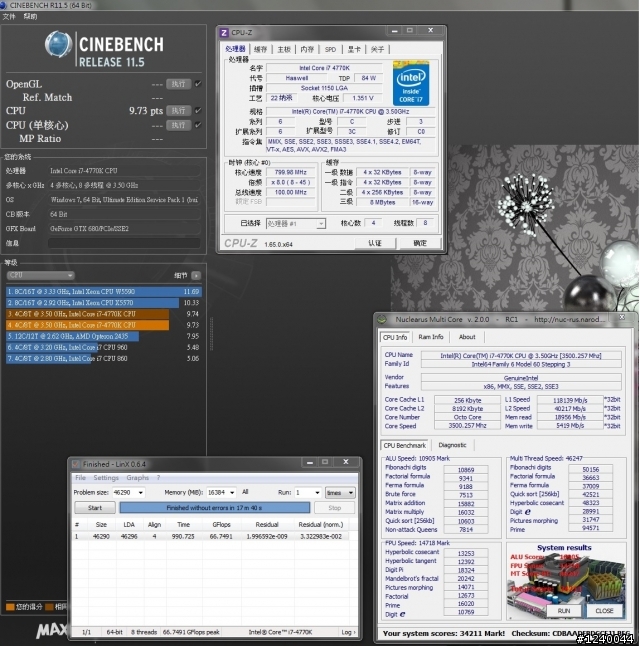Toggle the OpenGL test checkbox
Viewport: 640px width, 647px height.
(x=198, y=84)
